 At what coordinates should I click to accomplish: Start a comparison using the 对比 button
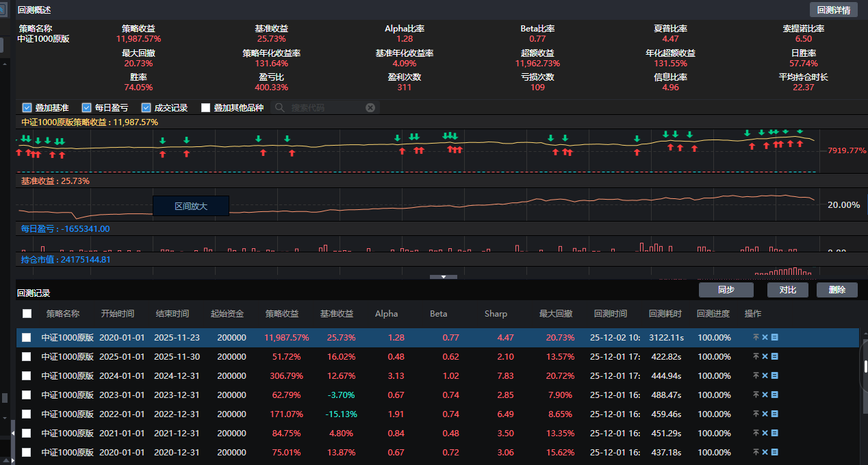click(787, 290)
